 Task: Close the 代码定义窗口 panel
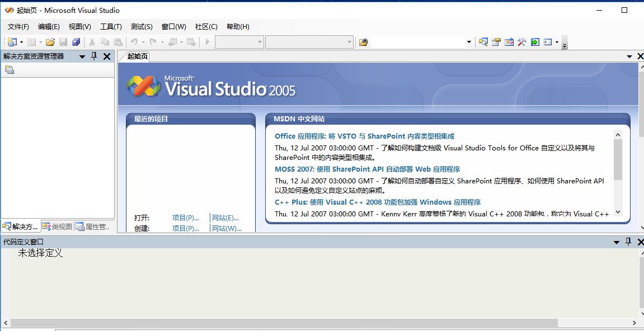[640, 242]
